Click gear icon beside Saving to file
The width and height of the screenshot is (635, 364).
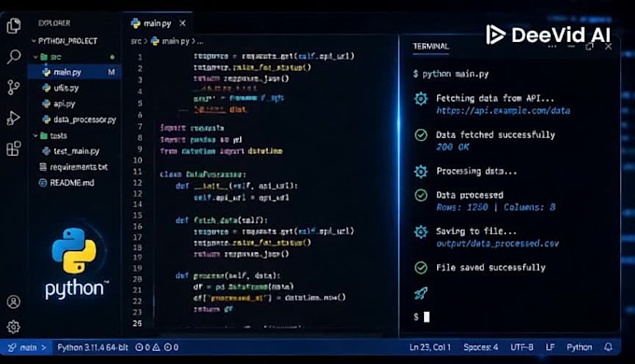[x=421, y=231]
